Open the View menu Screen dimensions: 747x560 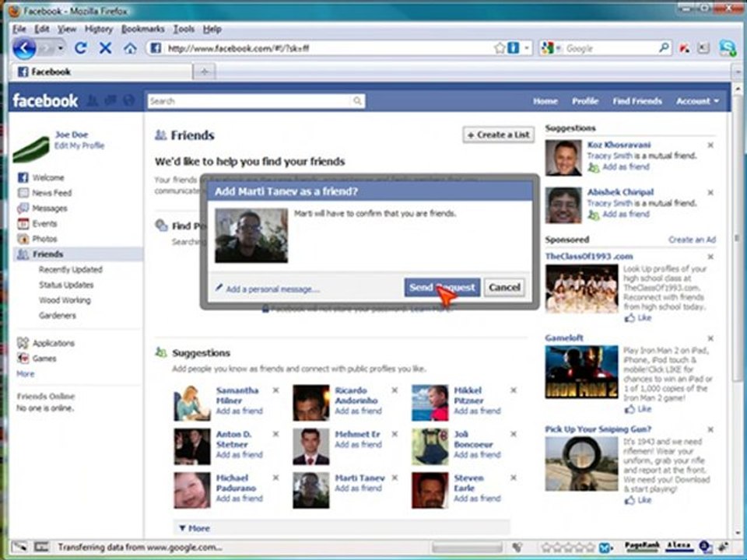pyautogui.click(x=67, y=29)
